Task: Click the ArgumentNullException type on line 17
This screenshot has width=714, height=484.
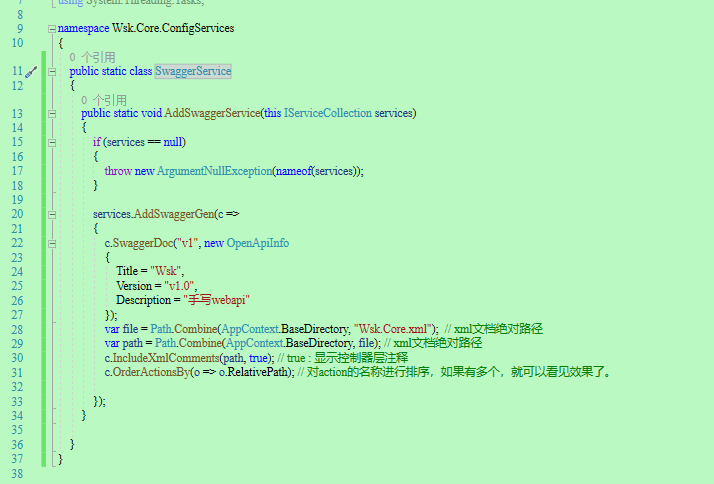Action: click(215, 171)
